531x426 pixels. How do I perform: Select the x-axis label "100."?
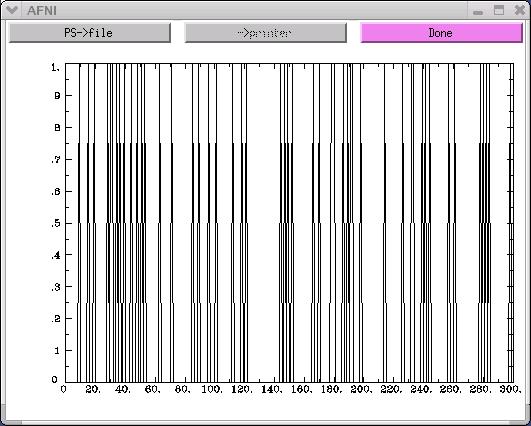(x=212, y=389)
